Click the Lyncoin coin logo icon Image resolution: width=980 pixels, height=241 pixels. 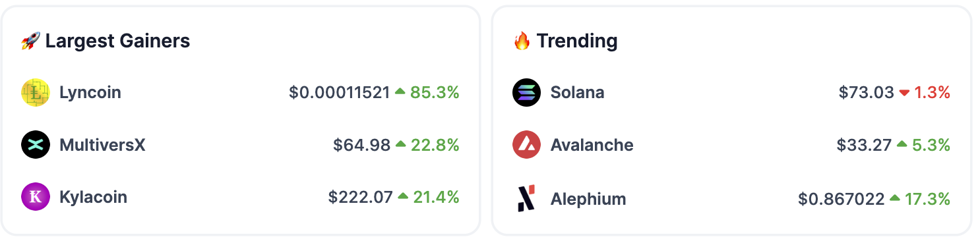[36, 92]
